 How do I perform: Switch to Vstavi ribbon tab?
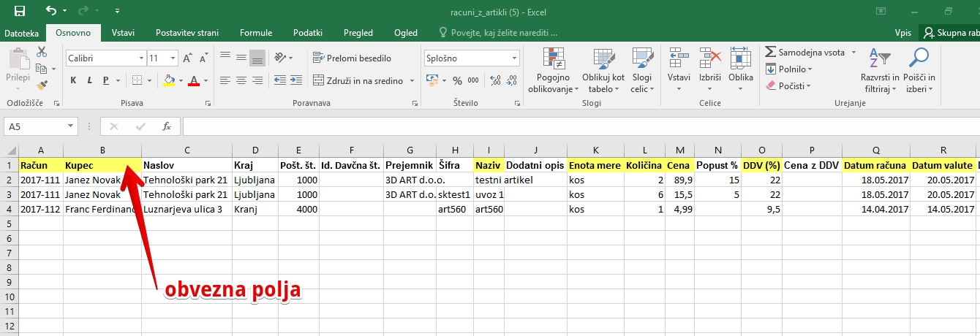(123, 33)
